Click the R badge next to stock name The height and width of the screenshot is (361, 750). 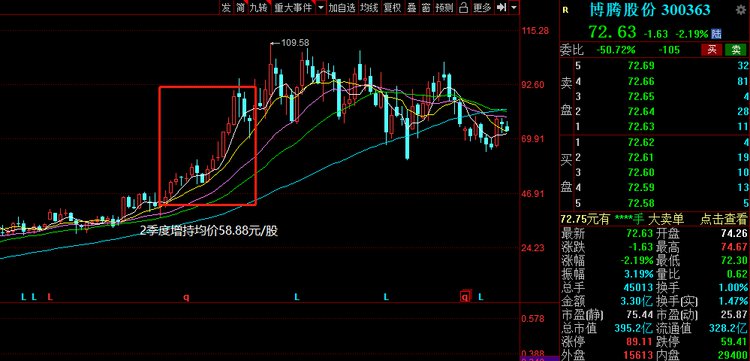click(x=565, y=10)
